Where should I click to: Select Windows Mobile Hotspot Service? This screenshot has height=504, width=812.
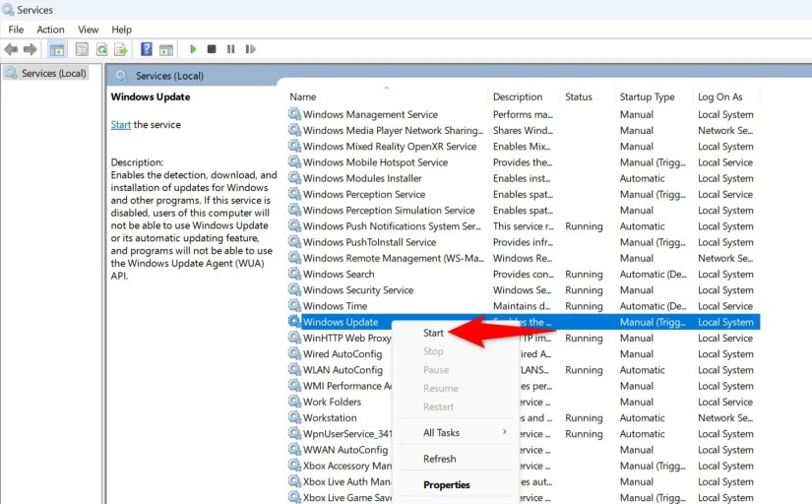[x=524, y=162]
